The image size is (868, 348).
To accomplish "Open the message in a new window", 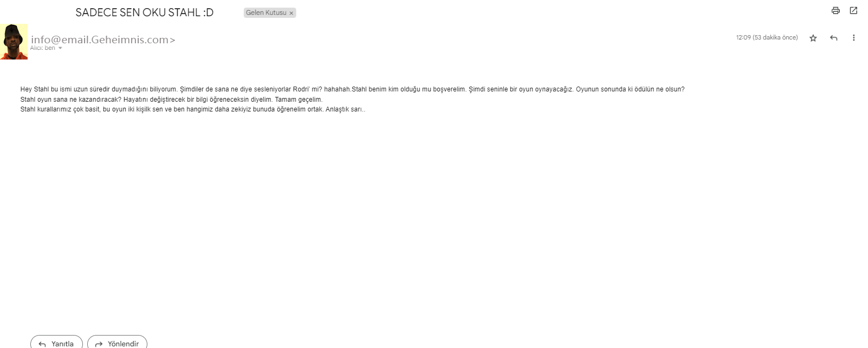I will (853, 11).
